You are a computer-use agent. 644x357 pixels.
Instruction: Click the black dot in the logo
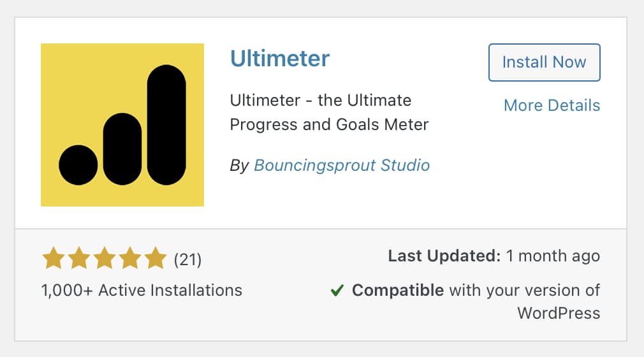pos(78,165)
